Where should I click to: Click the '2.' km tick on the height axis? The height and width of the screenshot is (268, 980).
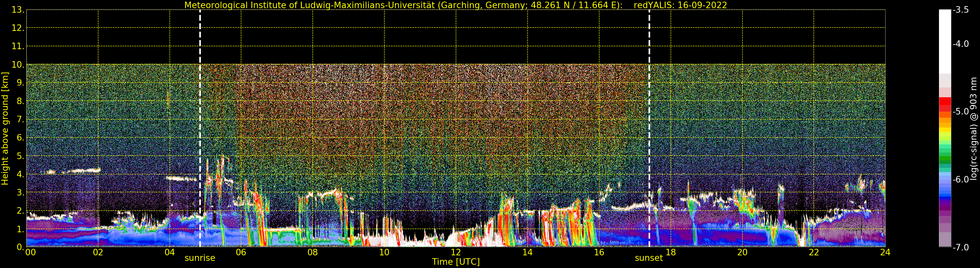tap(21, 211)
